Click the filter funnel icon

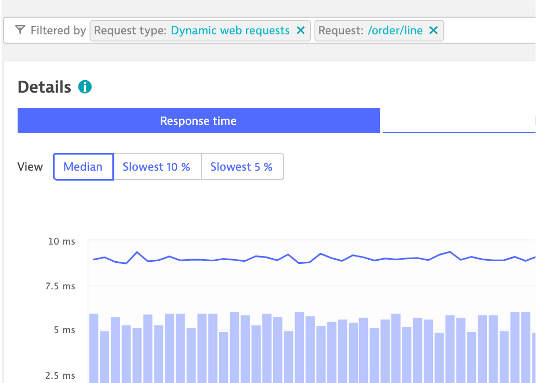coord(20,30)
